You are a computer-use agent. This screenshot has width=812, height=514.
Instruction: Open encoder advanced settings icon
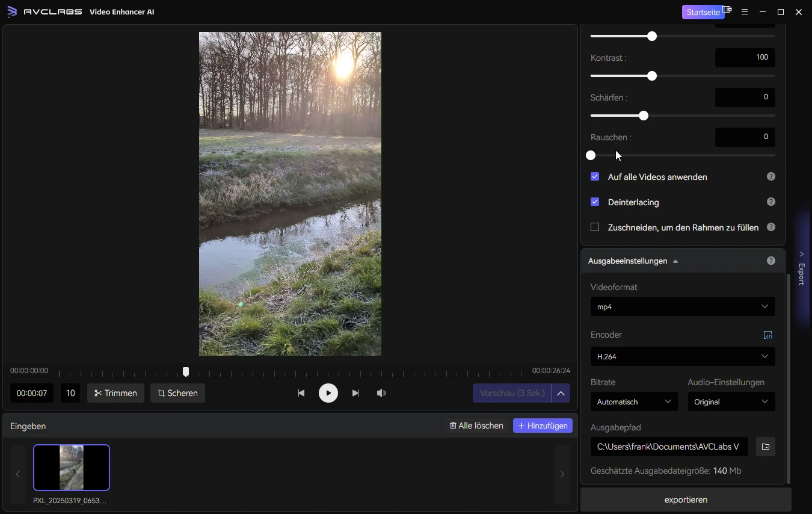767,335
